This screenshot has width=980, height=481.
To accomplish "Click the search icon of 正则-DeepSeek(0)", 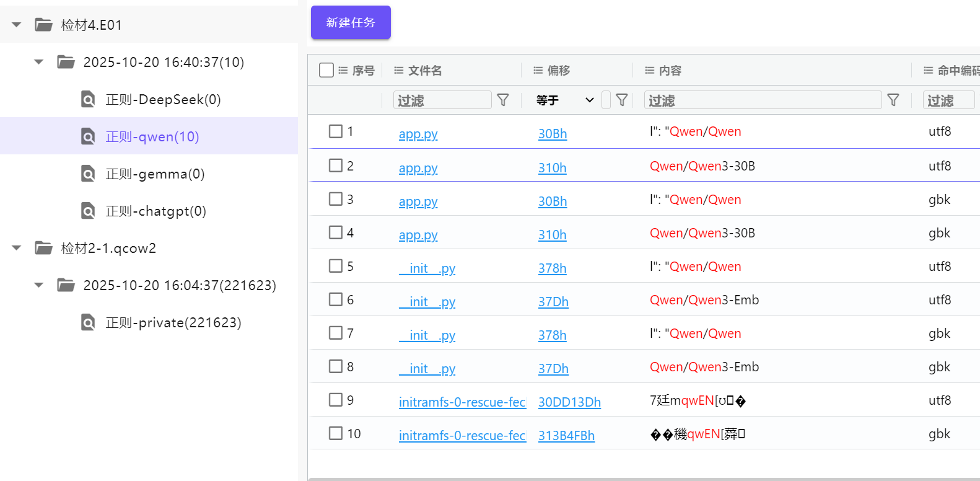I will 89,99.
